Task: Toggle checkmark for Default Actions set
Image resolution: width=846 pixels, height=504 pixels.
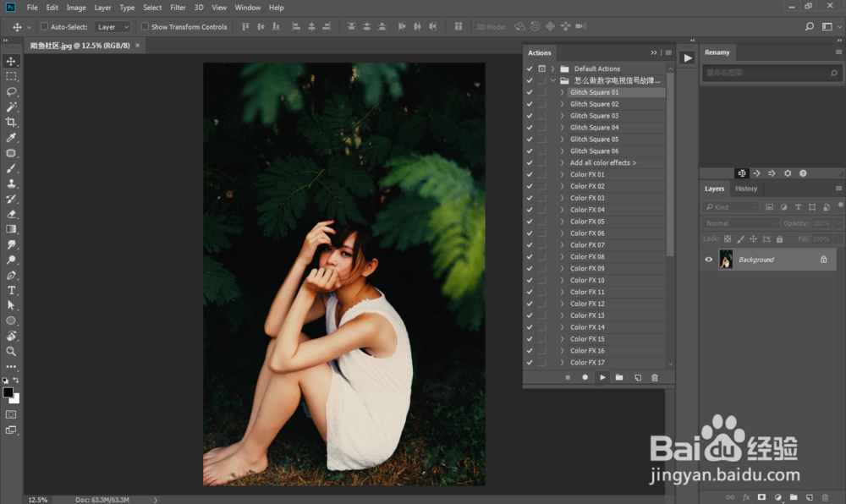Action: (530, 68)
